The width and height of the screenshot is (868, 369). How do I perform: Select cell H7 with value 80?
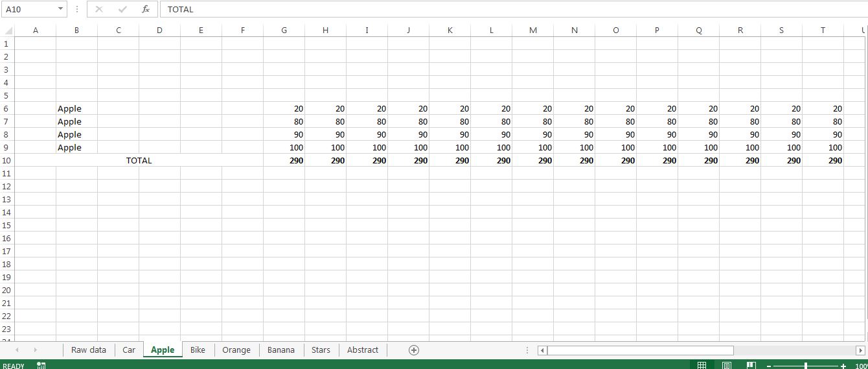(x=325, y=121)
